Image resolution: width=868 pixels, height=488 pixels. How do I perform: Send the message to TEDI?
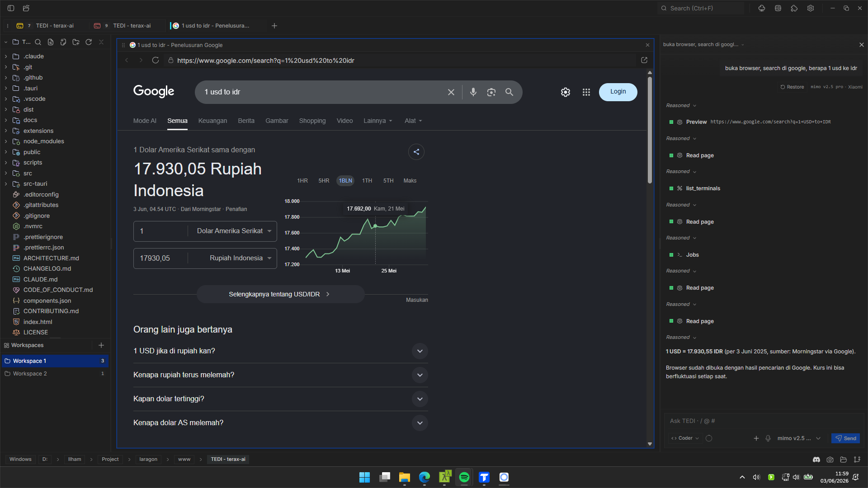(x=845, y=438)
